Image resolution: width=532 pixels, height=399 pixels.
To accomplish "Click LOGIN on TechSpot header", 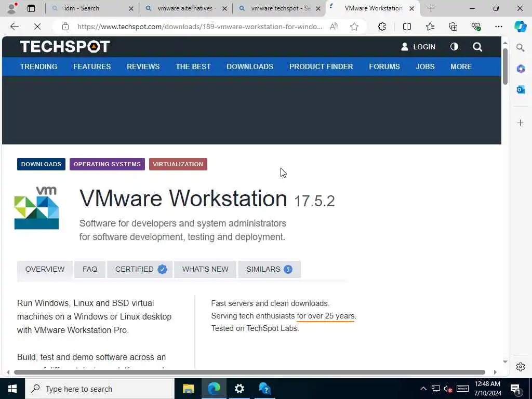I will pos(418,47).
